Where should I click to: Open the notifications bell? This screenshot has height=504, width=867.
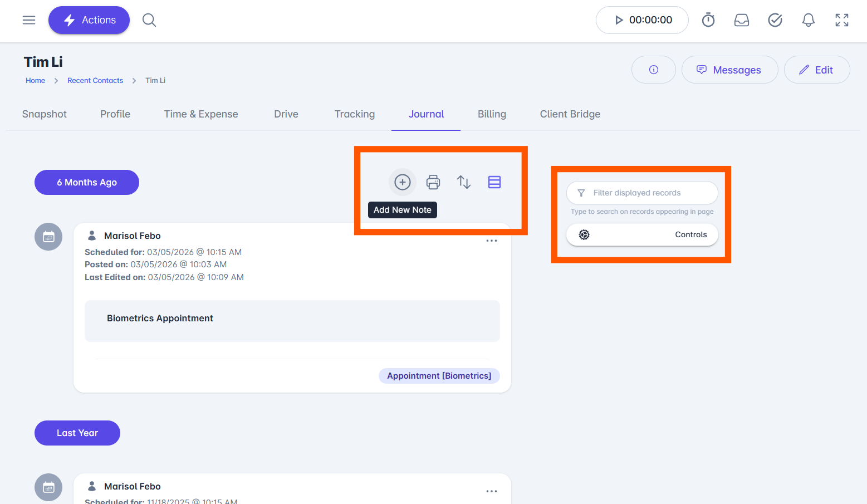point(809,20)
